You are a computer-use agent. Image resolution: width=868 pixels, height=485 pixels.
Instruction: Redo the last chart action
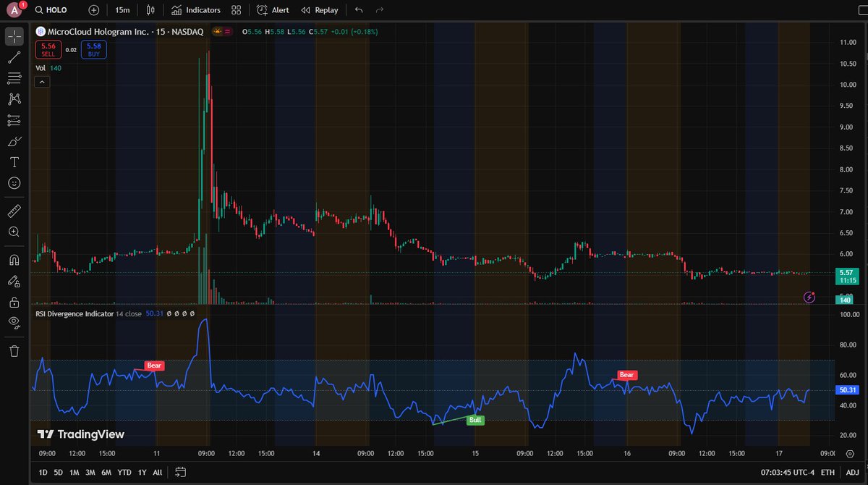click(380, 10)
